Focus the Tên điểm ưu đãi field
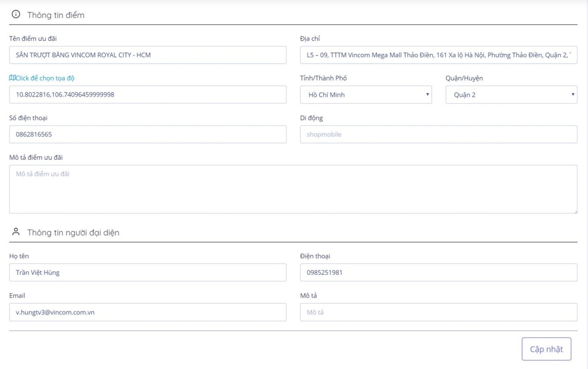 (147, 55)
